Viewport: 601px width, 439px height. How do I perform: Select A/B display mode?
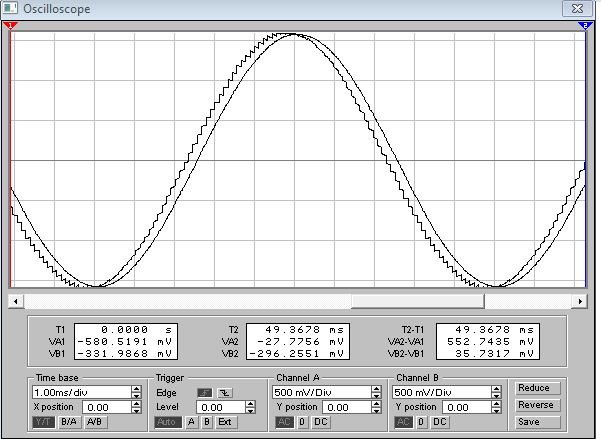(x=95, y=422)
